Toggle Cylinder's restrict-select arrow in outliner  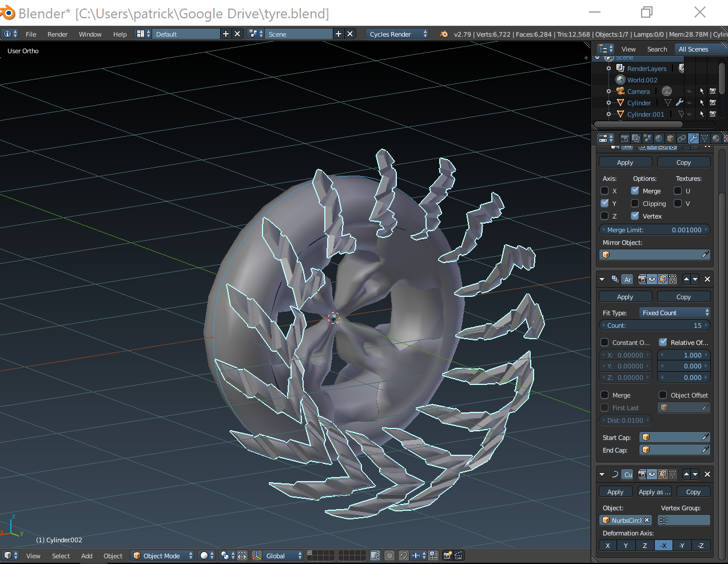[702, 103]
